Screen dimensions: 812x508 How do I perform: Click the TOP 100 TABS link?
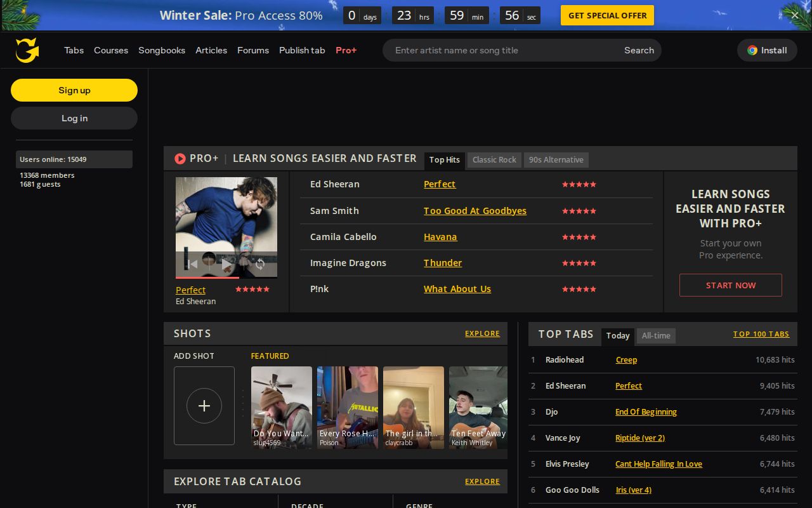point(761,333)
